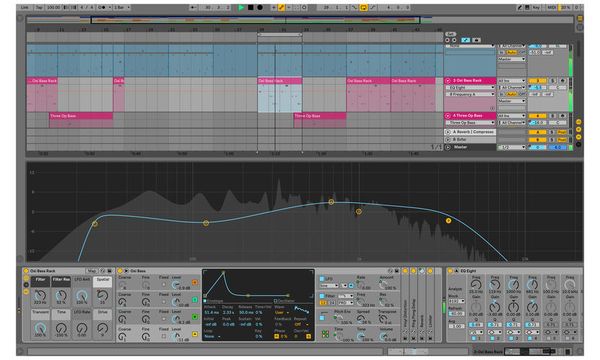
Task: Toggle the Punch-Out switch icon
Action: [x=372, y=7]
